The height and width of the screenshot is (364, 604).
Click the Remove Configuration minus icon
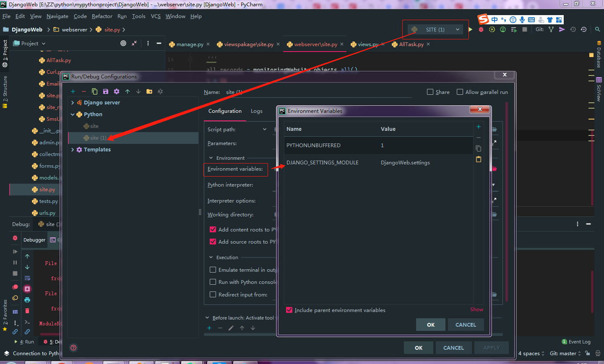84,91
